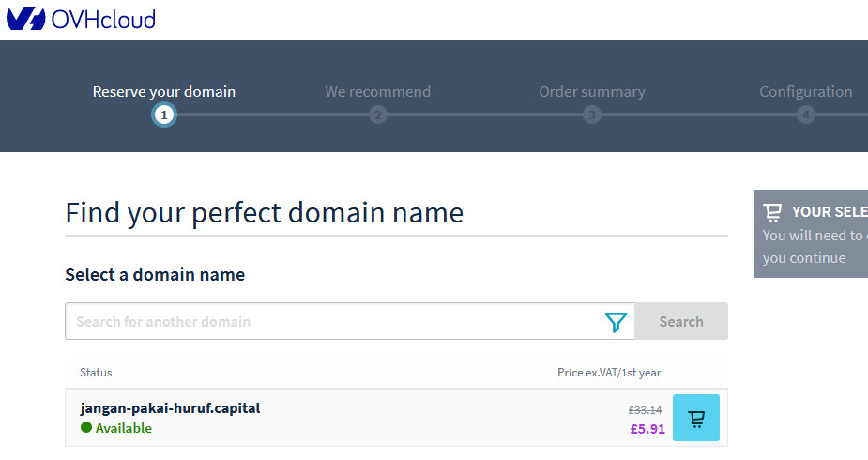This screenshot has width=868, height=460.
Task: Click the discounted £5.91 price
Action: point(647,429)
